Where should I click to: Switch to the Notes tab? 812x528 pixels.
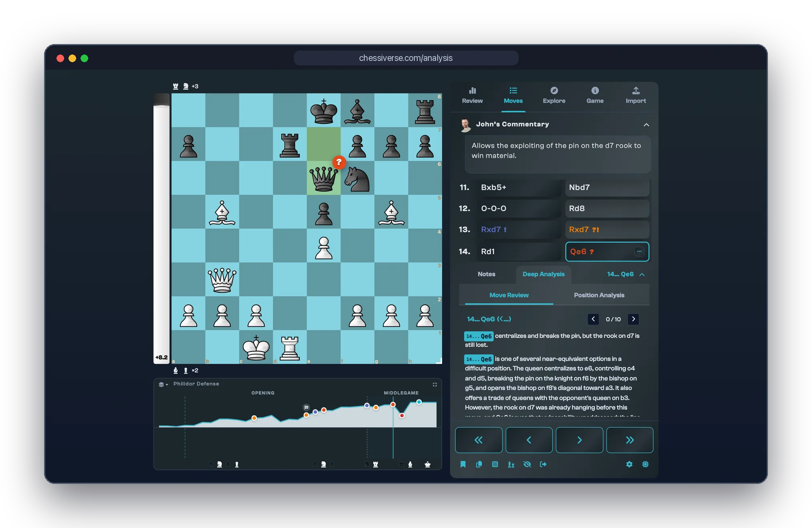point(486,274)
